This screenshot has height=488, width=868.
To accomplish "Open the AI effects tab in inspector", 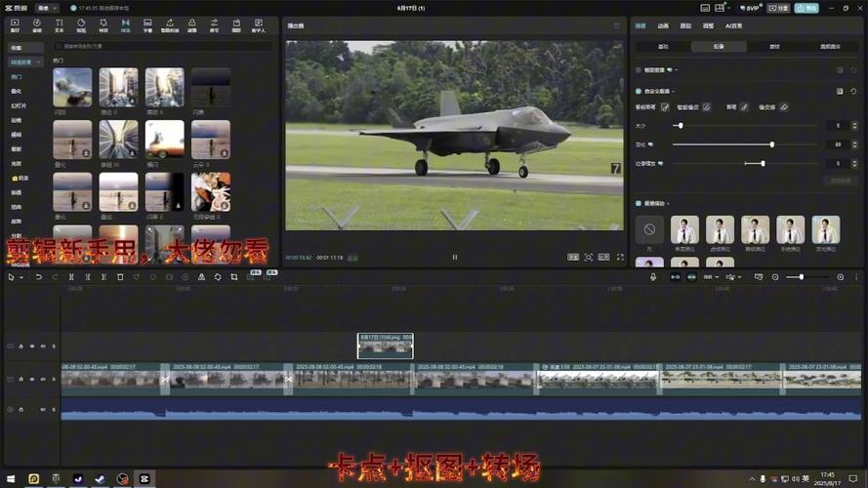I will point(733,26).
